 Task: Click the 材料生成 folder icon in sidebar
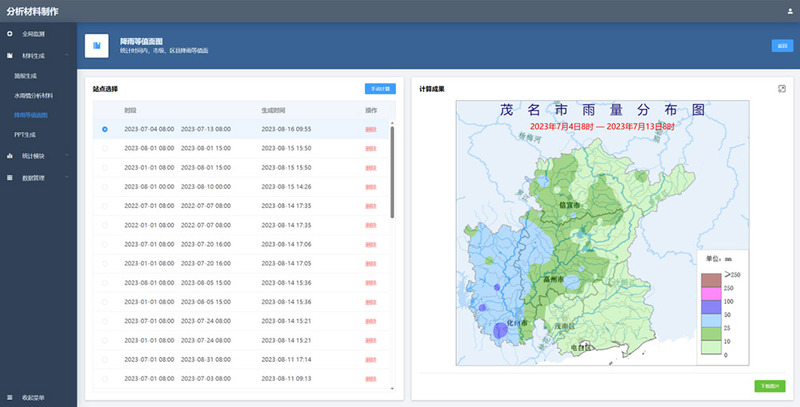click(10, 56)
